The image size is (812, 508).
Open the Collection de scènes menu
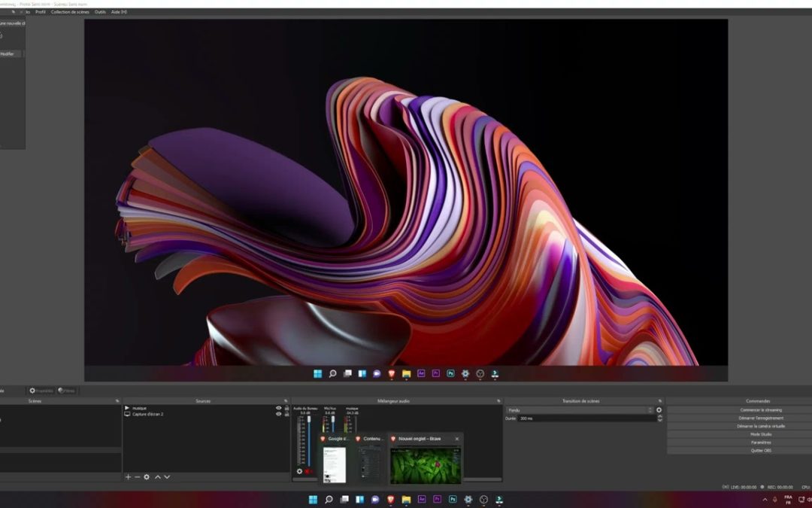[x=70, y=12]
